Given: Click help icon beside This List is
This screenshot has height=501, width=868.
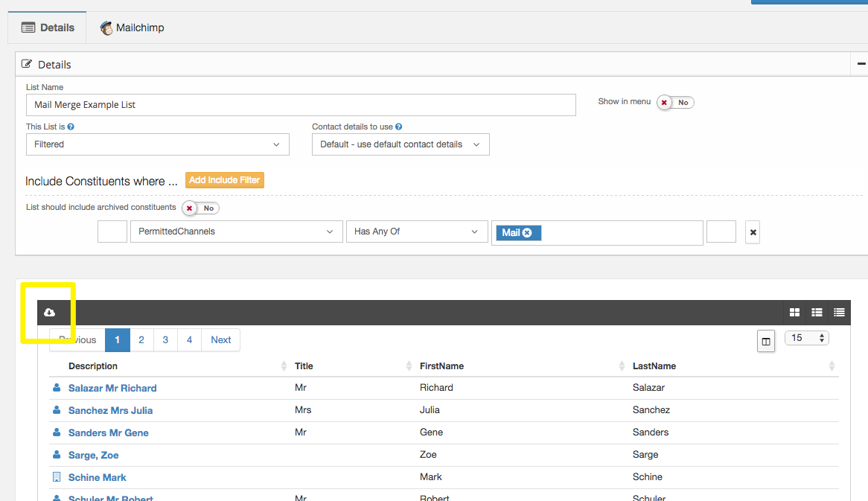Looking at the screenshot, I should 71,127.
